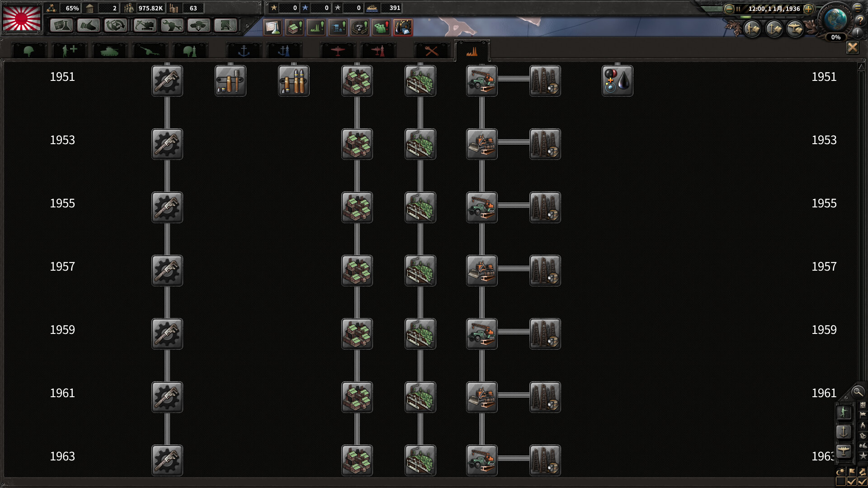
Task: Click the 1951 synthetic oil and rubber technology
Action: pos(617,81)
